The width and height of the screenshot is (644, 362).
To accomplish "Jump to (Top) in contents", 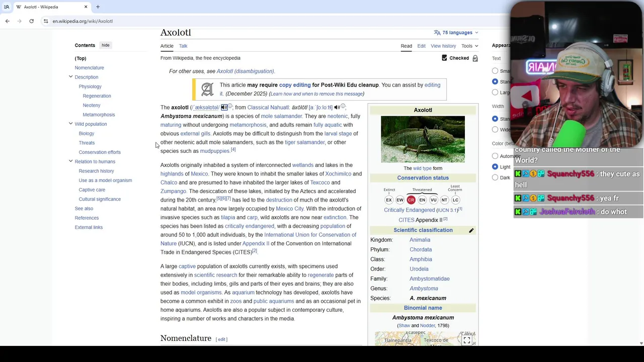I will 80,58.
